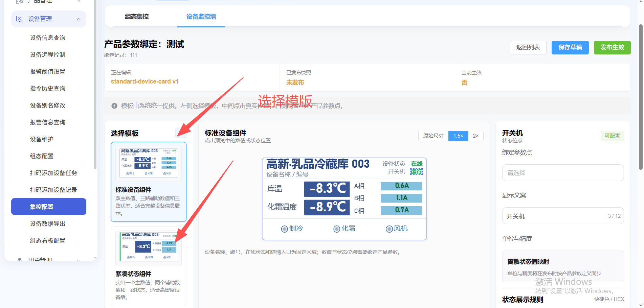Click the 可配置 tag in the 开关机 panel
The height and width of the screenshot is (308, 644).
pos(612,136)
